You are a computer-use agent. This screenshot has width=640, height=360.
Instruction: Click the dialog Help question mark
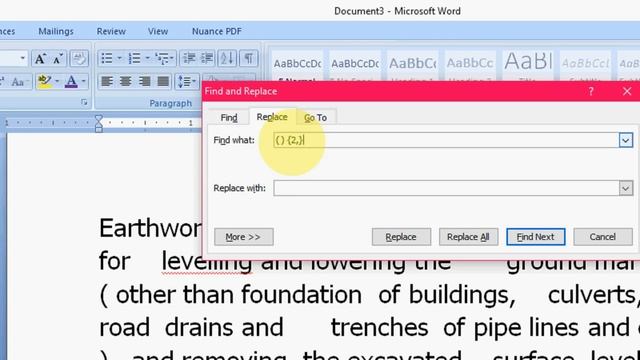tap(591, 91)
